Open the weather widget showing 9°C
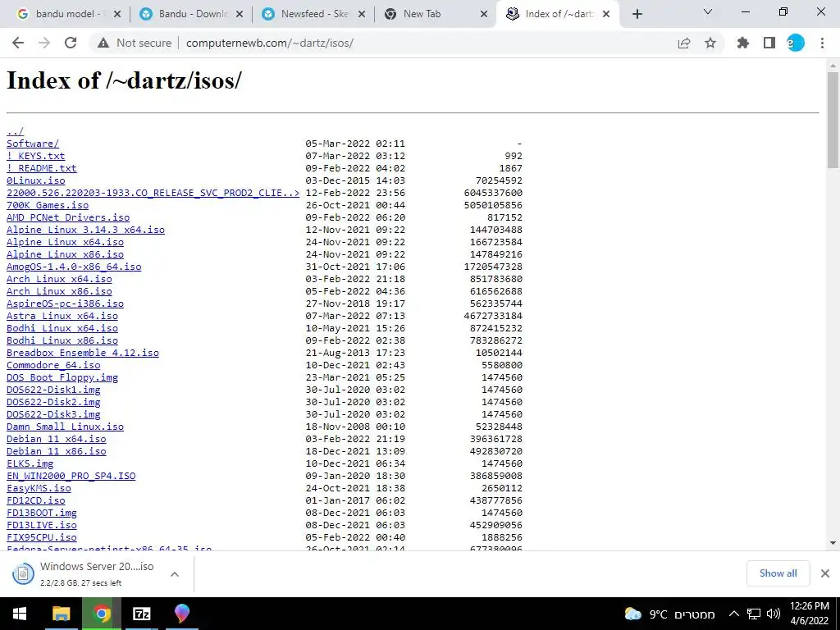Screen dimensions: 840x630 pos(669,614)
